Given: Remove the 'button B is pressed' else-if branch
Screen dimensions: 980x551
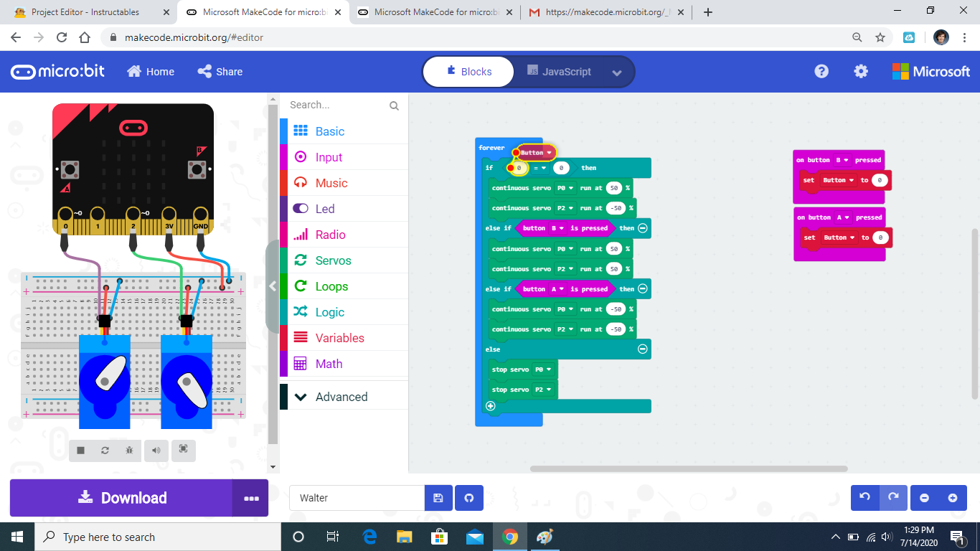Looking at the screenshot, I should 643,228.
